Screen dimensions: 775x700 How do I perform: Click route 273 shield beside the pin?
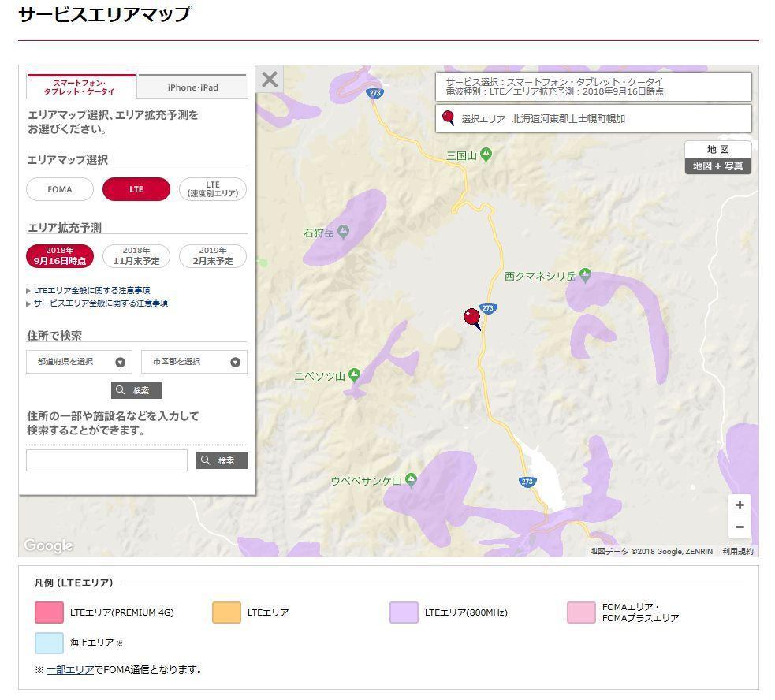[x=488, y=308]
